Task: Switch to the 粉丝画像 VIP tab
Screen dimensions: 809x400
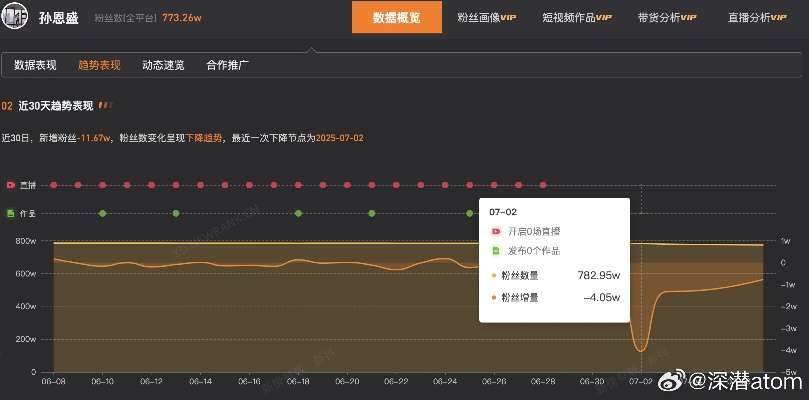Action: pyautogui.click(x=486, y=18)
